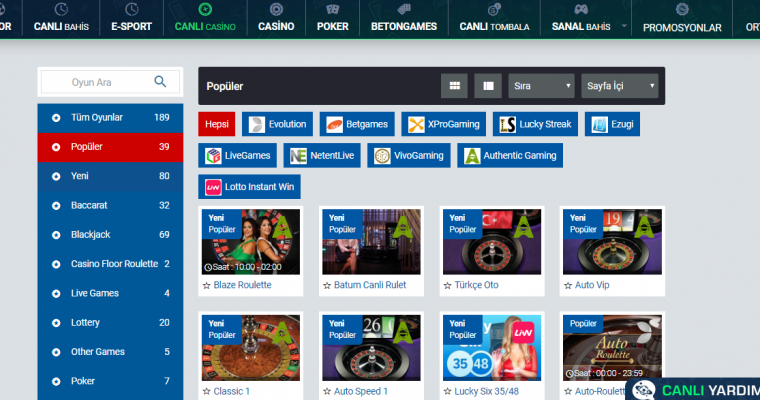Select the Baccarat category
The width and height of the screenshot is (760, 400).
111,206
